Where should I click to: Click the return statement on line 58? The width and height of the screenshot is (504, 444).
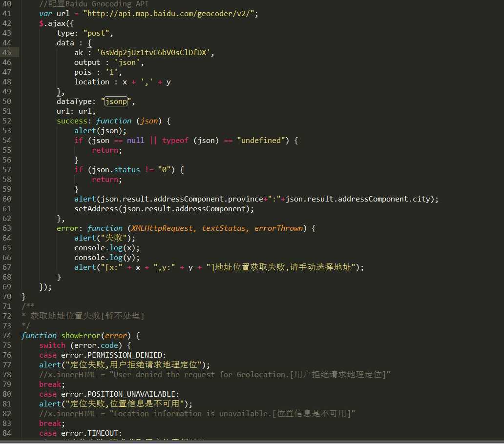(x=107, y=180)
